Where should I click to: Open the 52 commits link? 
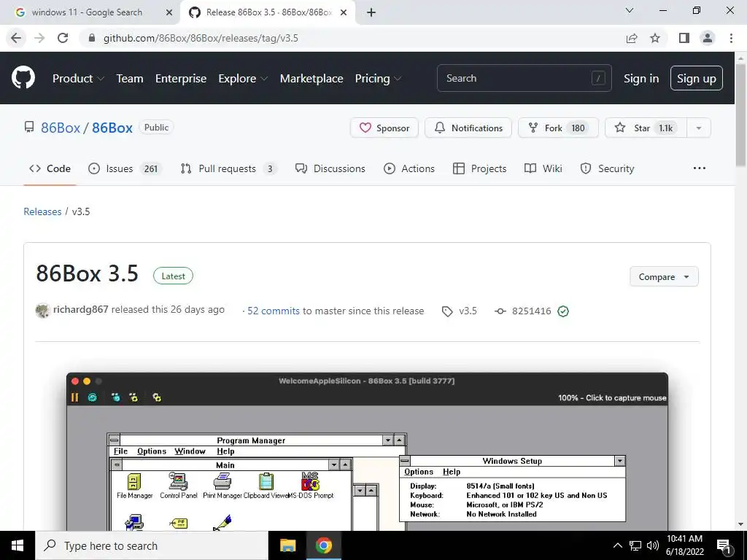tap(274, 311)
